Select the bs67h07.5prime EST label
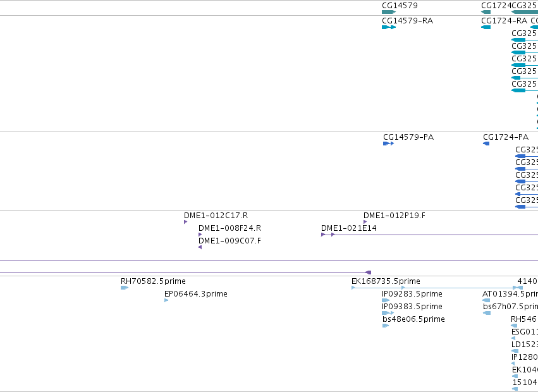538x392 pixels. [x=511, y=307]
